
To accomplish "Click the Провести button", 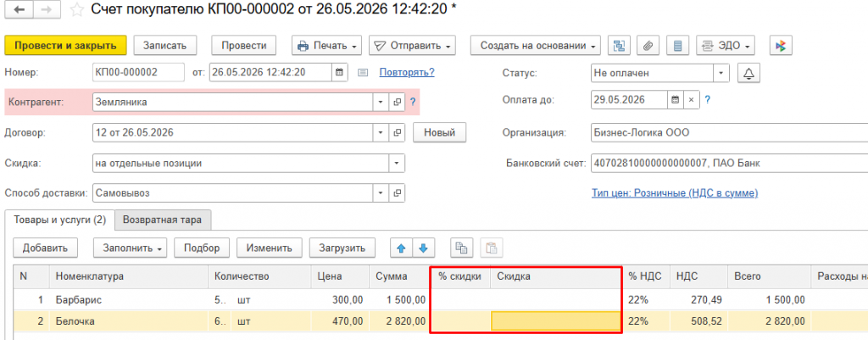I will pyautogui.click(x=244, y=46).
